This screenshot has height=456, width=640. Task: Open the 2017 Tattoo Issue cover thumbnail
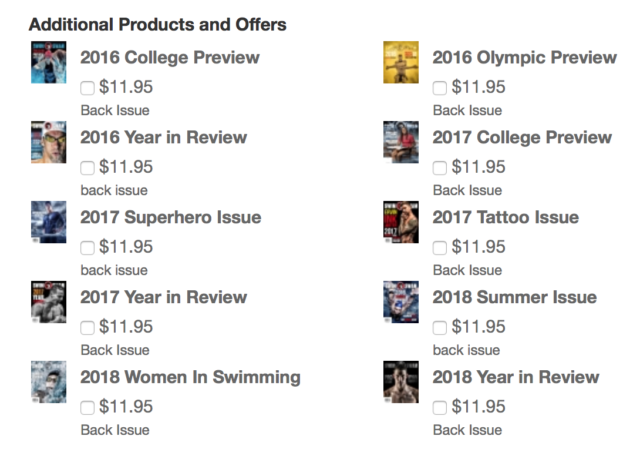[400, 222]
